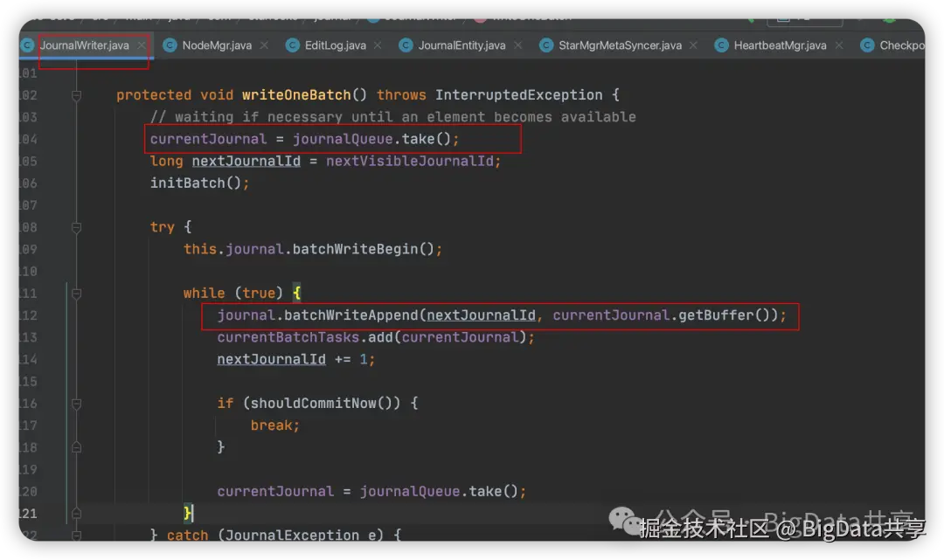Viewport: 944px width, 560px height.
Task: Open the NodeMgr.java tab
Action: click(x=217, y=45)
